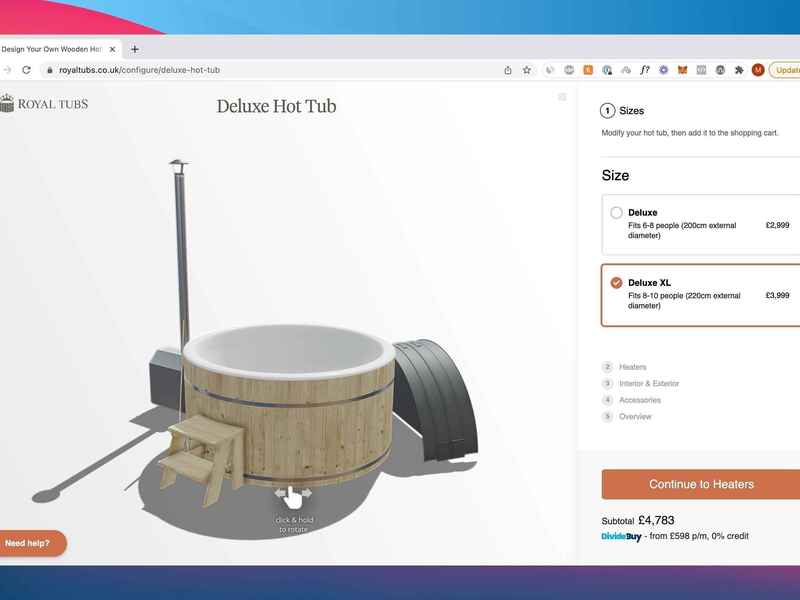Click the orange square extension icon

tap(588, 70)
